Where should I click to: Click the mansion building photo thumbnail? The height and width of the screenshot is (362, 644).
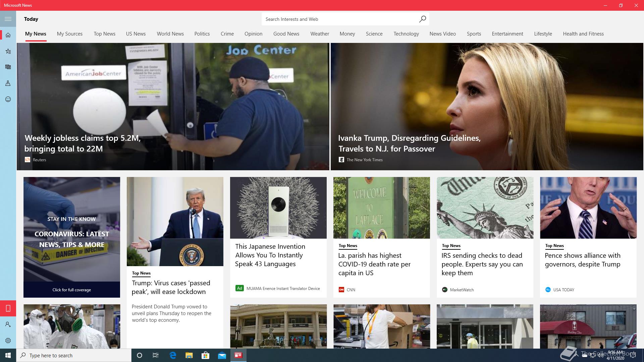click(278, 326)
